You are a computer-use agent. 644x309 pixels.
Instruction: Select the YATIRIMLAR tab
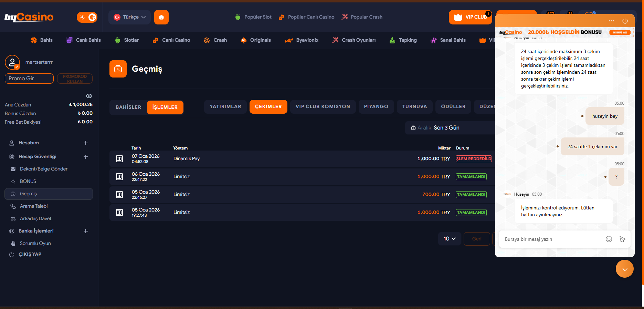click(x=225, y=106)
